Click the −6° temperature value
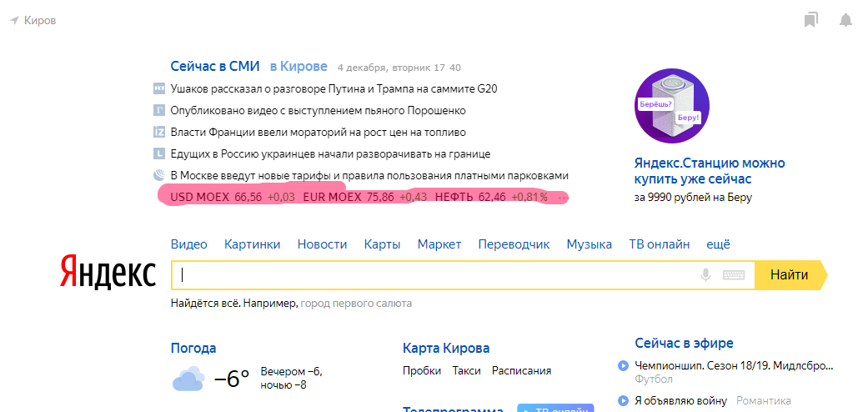 [x=232, y=379]
